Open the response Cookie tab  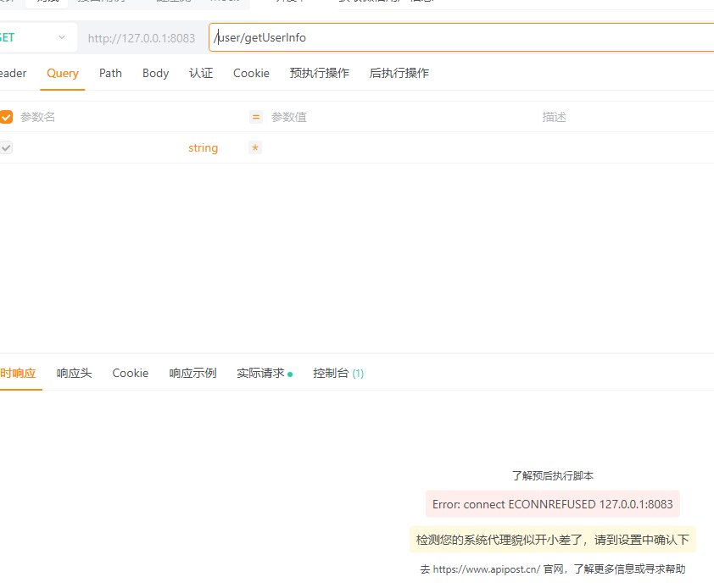tap(131, 373)
